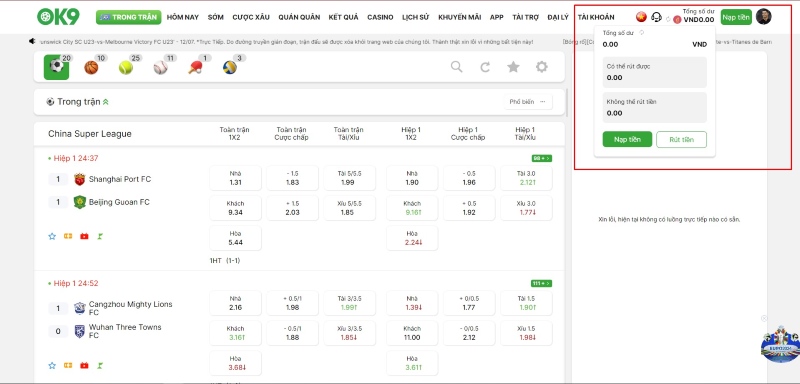Click Nạp tiền in balance popup
The height and width of the screenshot is (384, 800).
tap(627, 139)
